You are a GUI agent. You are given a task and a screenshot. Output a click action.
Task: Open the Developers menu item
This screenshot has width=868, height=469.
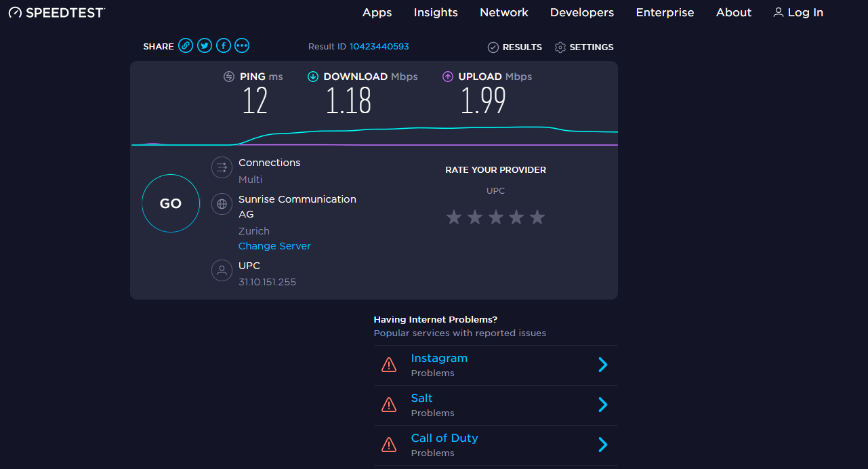point(582,13)
